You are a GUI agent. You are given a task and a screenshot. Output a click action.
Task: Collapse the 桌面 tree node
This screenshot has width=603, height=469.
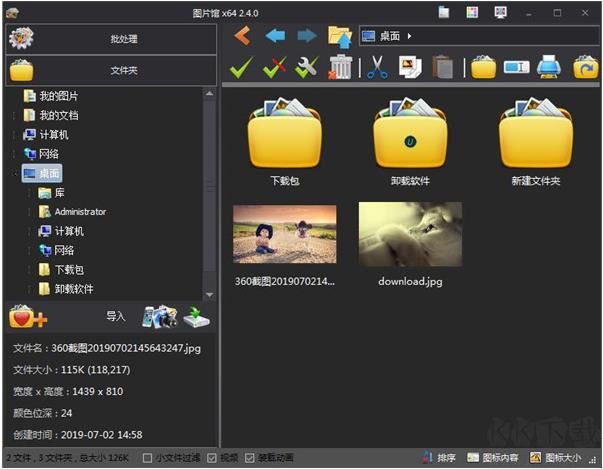pos(15,173)
